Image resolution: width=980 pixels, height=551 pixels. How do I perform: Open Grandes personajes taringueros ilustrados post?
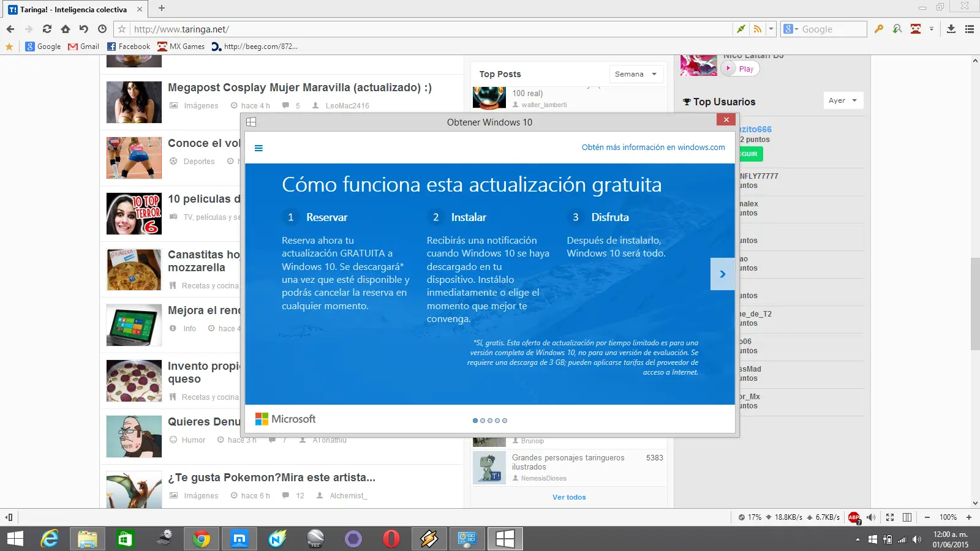568,462
